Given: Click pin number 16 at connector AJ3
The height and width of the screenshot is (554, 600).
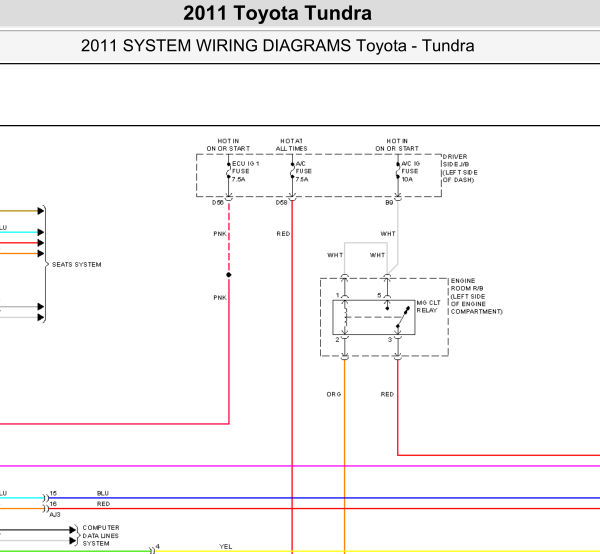Looking at the screenshot, I should coord(53,504).
